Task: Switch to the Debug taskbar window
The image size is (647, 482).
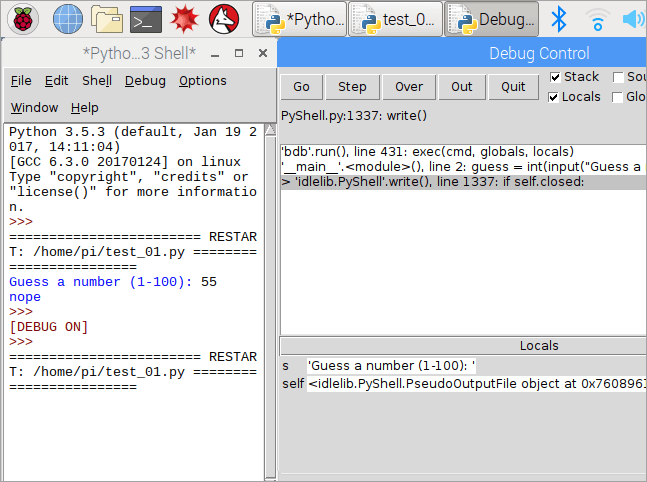Action: point(491,19)
